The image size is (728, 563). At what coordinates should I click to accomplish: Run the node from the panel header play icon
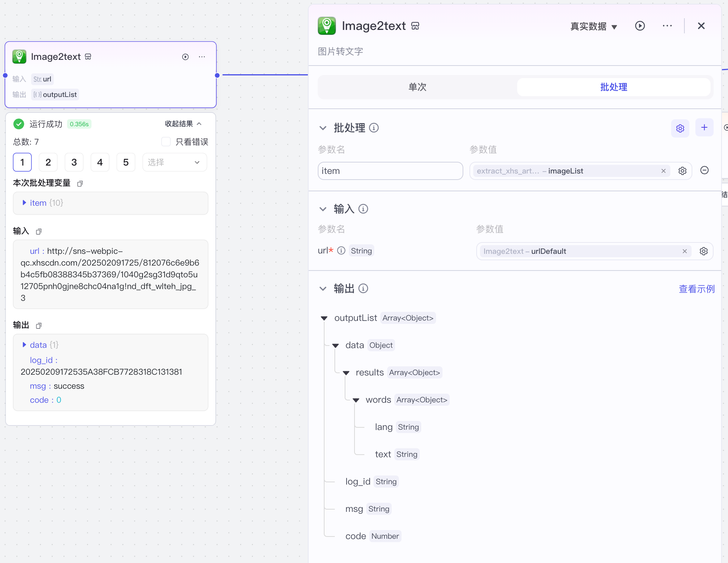(x=640, y=26)
